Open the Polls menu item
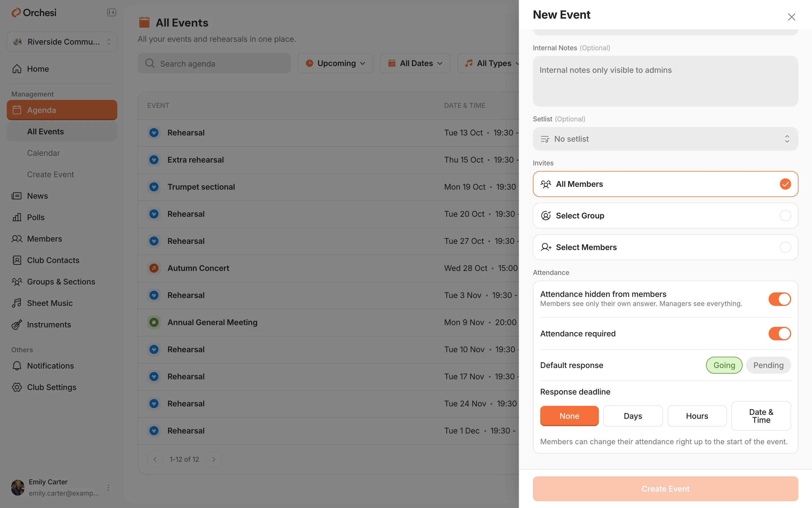The width and height of the screenshot is (812, 508). [x=62, y=217]
